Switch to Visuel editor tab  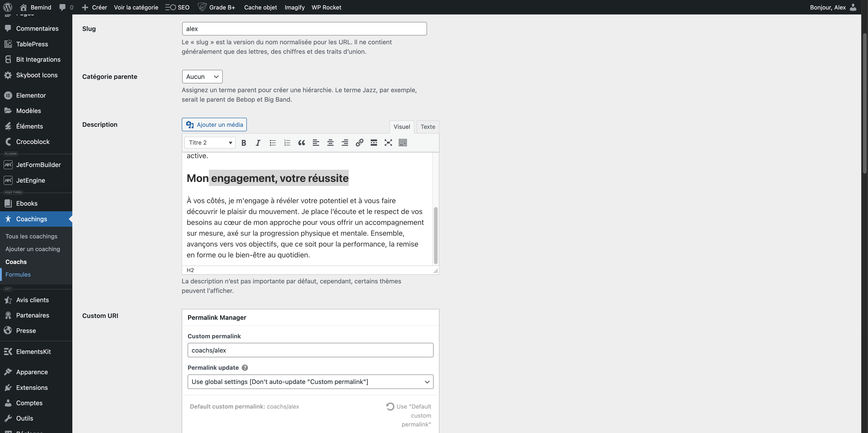tap(402, 127)
